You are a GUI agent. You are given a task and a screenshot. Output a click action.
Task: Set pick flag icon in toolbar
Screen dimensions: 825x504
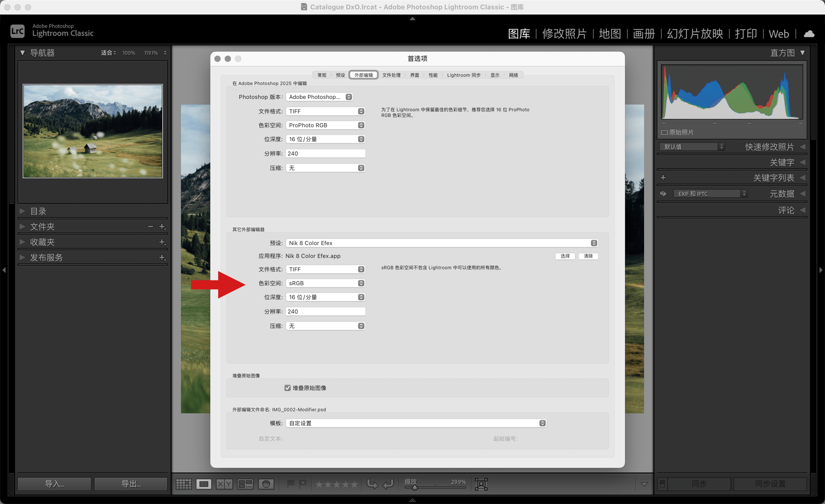[x=291, y=484]
